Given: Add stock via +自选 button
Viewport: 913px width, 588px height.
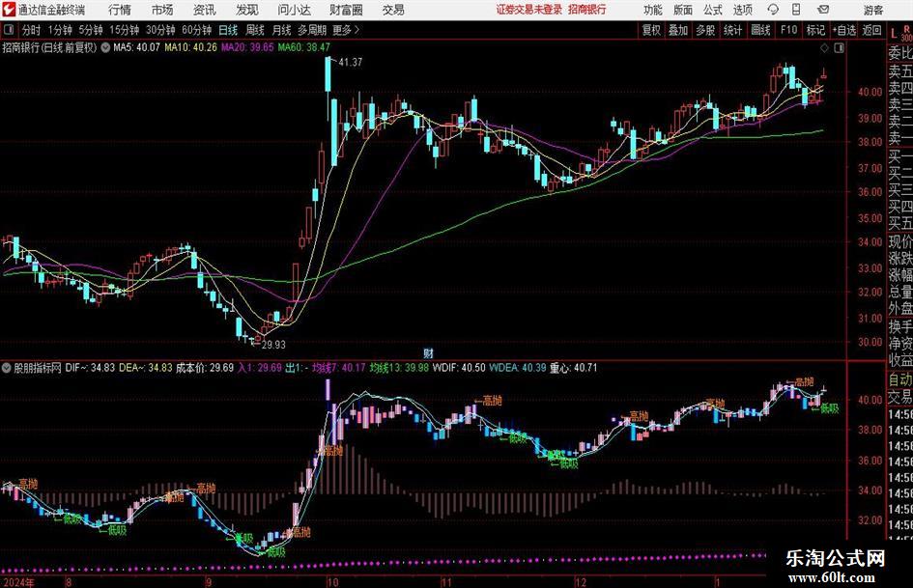Looking at the screenshot, I should pyautogui.click(x=844, y=30).
